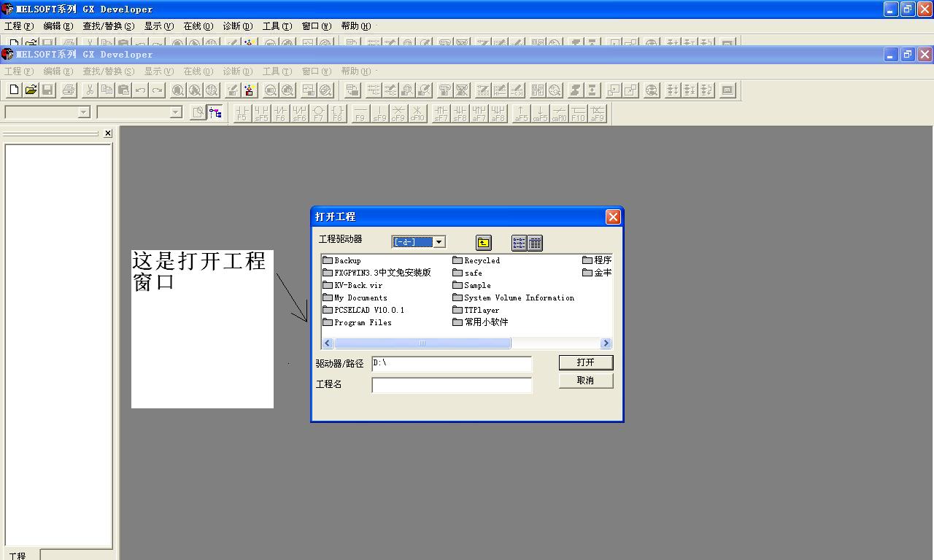Viewport: 934px width, 560px height.
Task: Click the project tree display toolbar icon
Action: [215, 112]
